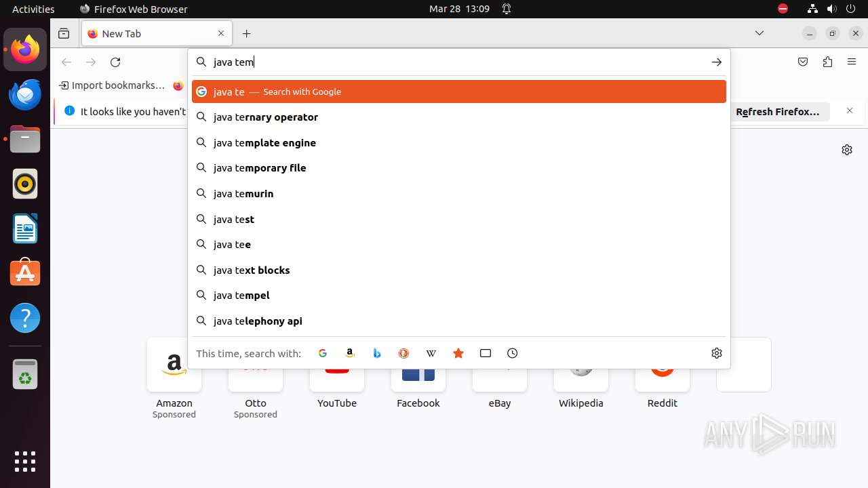This screenshot has height=488, width=868.
Task: Search this time with Amazon
Action: pos(350,353)
